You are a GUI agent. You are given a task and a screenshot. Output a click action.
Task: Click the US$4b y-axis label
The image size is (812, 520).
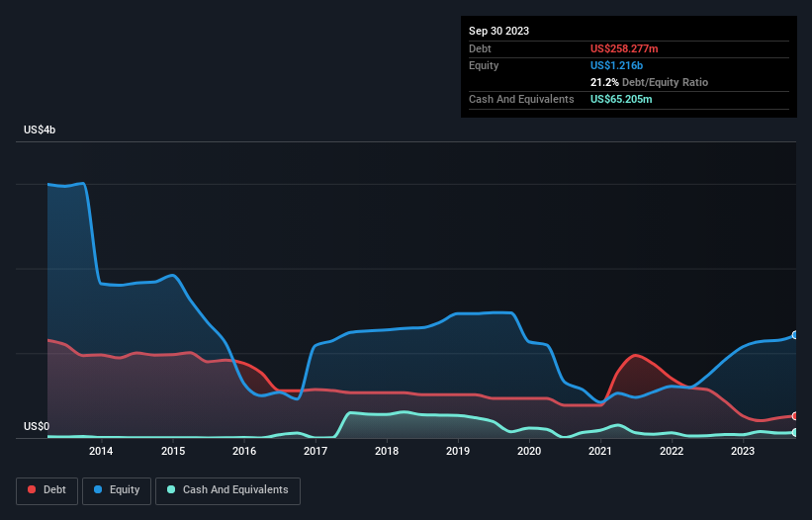point(40,130)
